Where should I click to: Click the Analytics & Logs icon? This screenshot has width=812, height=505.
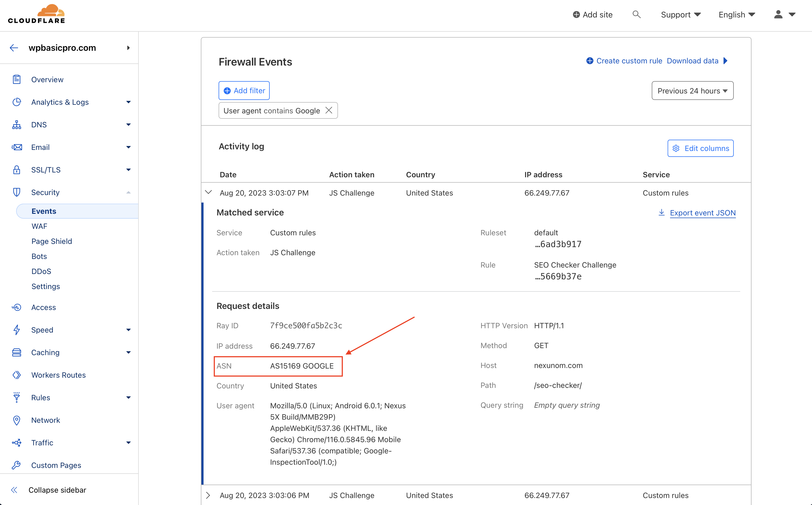[x=17, y=102]
